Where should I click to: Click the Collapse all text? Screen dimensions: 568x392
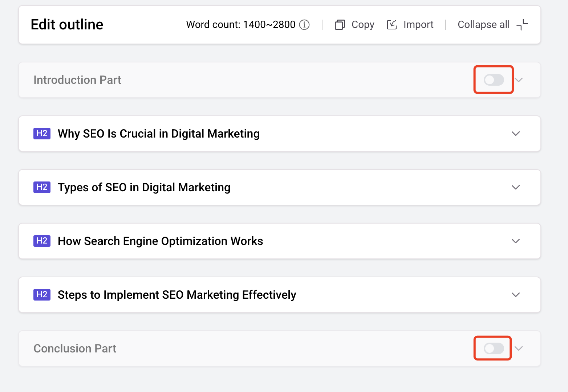point(484,25)
